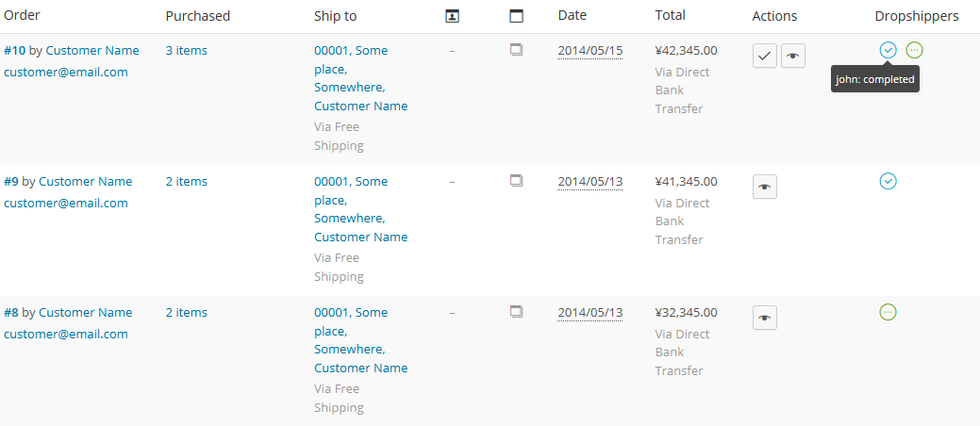Click blue completed dropshipper icon on order #10
This screenshot has height=426, width=980.
888,50
